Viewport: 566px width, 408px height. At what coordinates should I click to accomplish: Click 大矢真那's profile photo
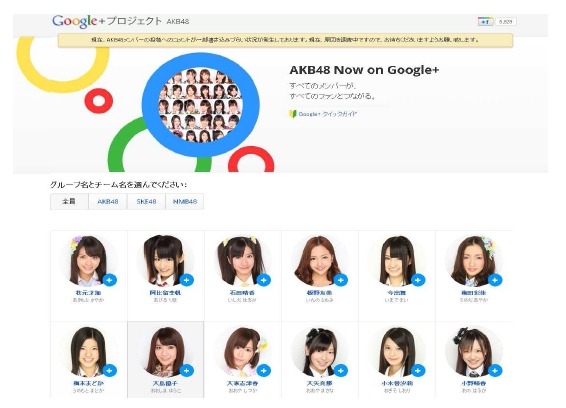click(x=319, y=352)
